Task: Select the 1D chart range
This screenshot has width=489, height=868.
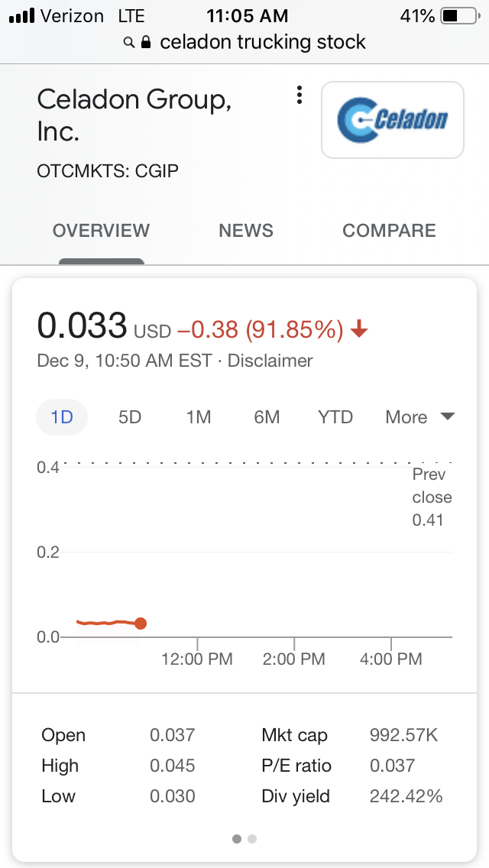Action: tap(62, 417)
